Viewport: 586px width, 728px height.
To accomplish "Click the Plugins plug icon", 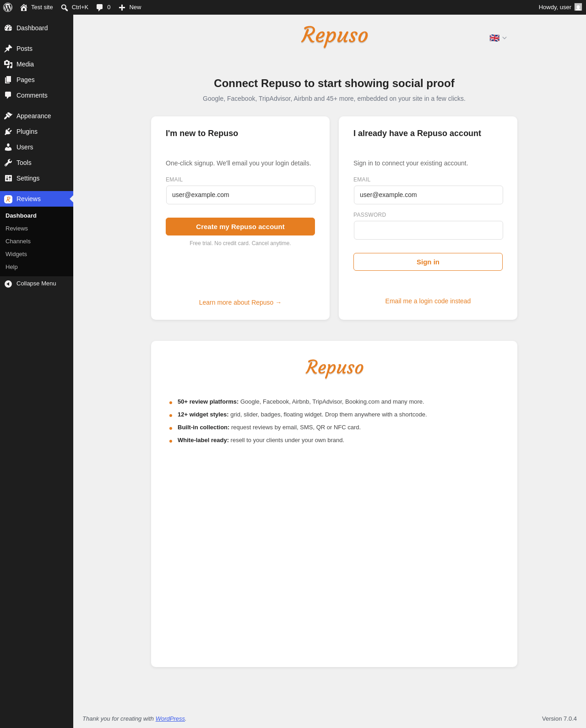I will pos(8,131).
